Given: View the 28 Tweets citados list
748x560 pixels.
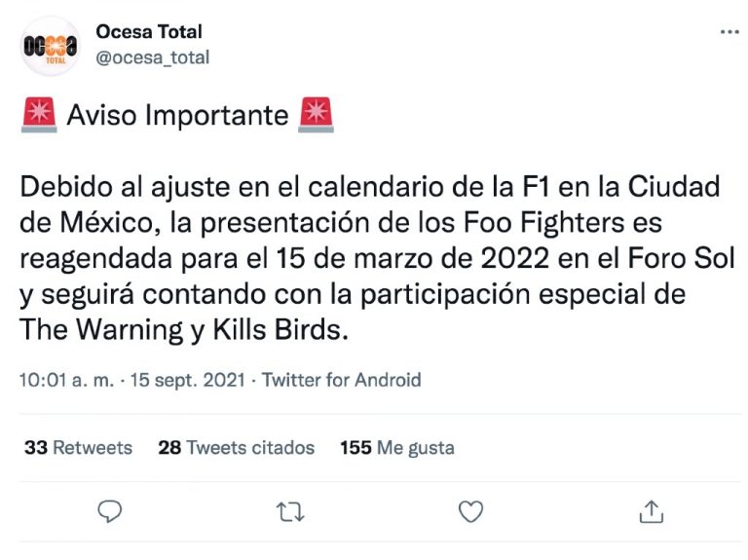Looking at the screenshot, I should click(x=236, y=447).
